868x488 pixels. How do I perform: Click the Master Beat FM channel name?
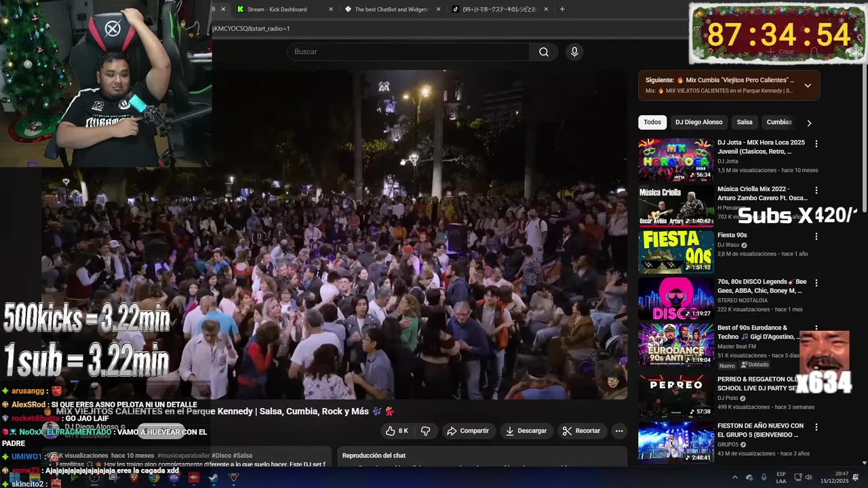click(x=736, y=346)
